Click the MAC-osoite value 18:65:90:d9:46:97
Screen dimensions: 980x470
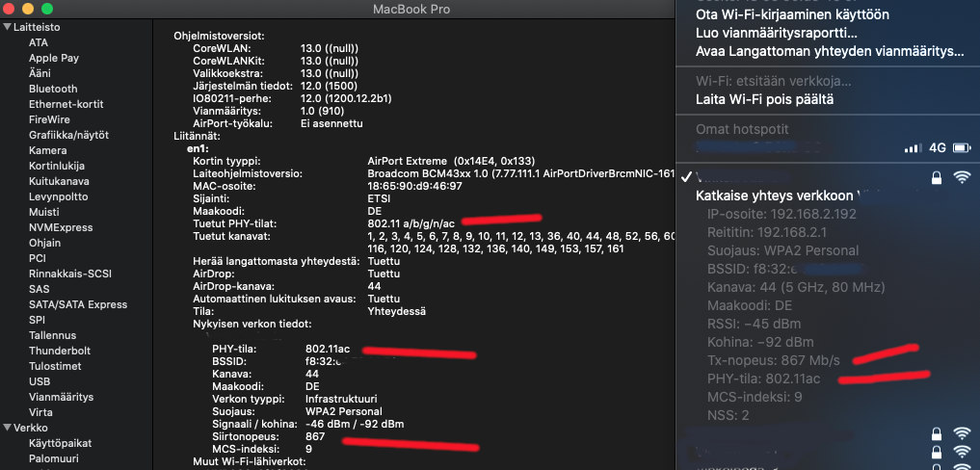pyautogui.click(x=415, y=186)
